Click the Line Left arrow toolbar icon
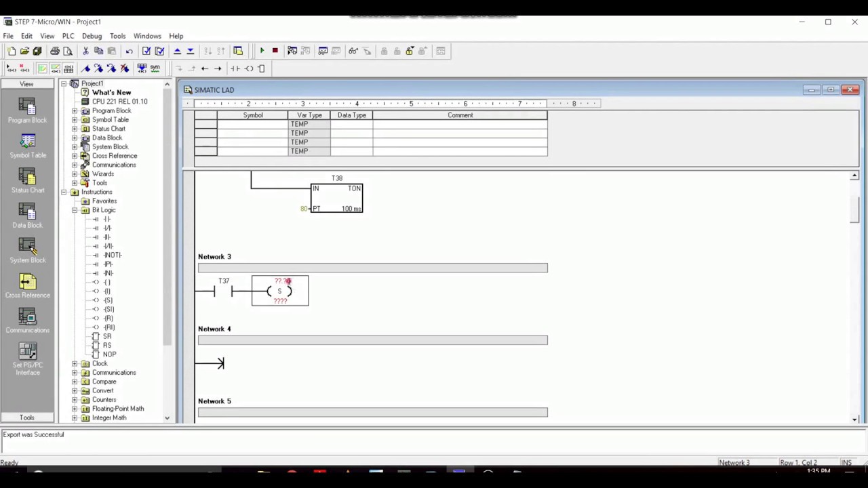 205,68
